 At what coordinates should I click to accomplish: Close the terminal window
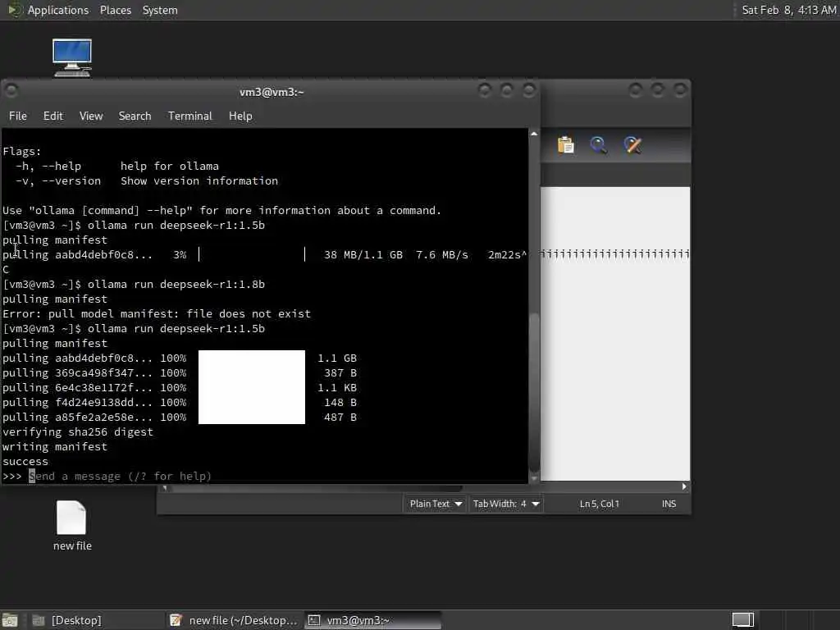529,90
